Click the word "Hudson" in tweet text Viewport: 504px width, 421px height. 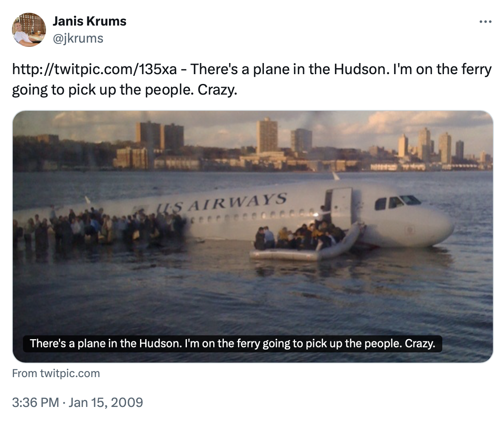coord(361,69)
